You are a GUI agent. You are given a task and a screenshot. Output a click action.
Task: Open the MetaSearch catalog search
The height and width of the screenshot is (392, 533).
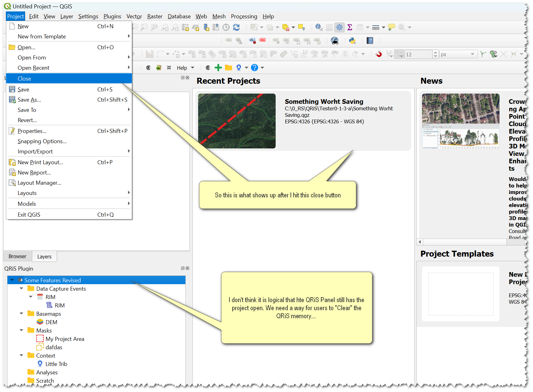pos(335,41)
